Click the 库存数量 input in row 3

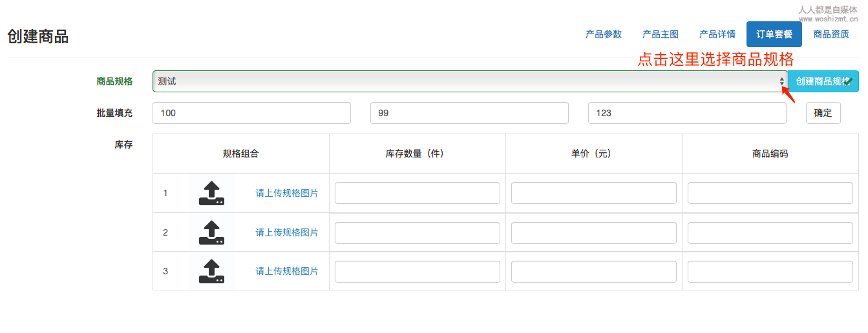[x=418, y=272]
